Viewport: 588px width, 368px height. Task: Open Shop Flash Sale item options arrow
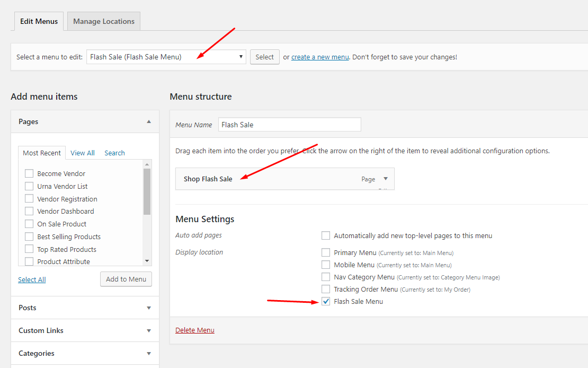tap(386, 179)
